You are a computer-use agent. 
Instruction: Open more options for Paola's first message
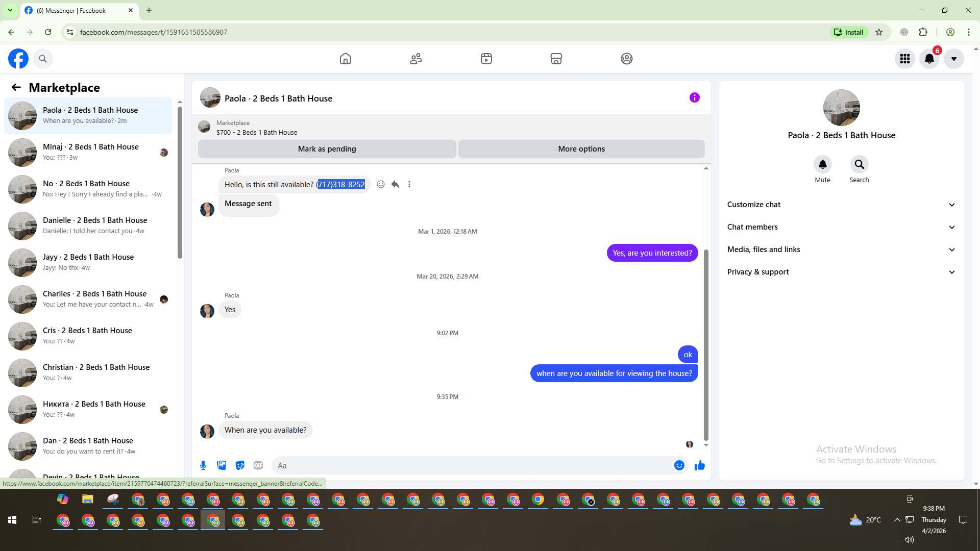pos(409,184)
